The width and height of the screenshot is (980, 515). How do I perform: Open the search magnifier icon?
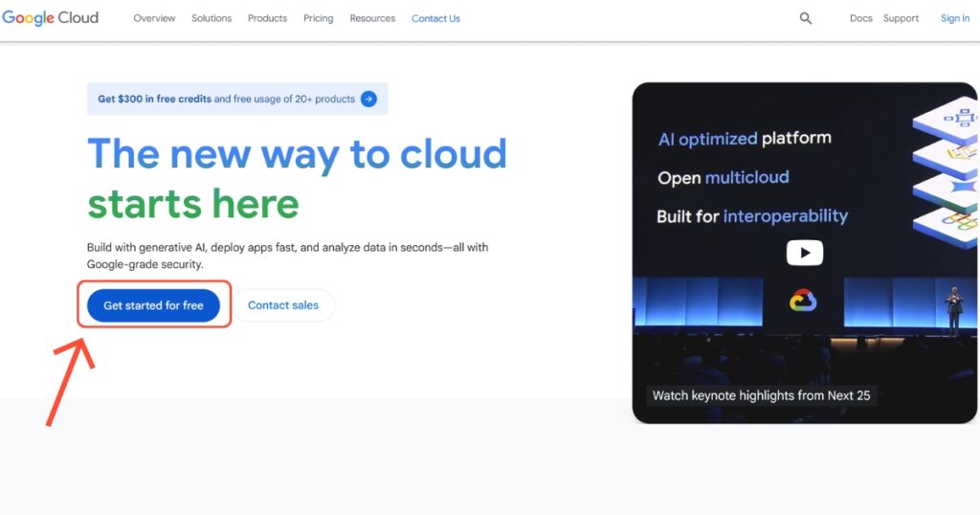[805, 18]
